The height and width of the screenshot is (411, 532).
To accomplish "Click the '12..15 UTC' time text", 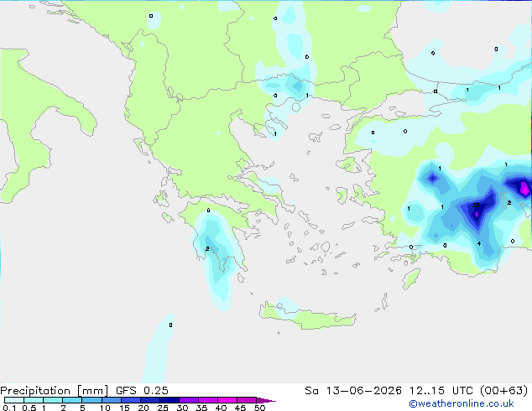I will coord(441,391).
